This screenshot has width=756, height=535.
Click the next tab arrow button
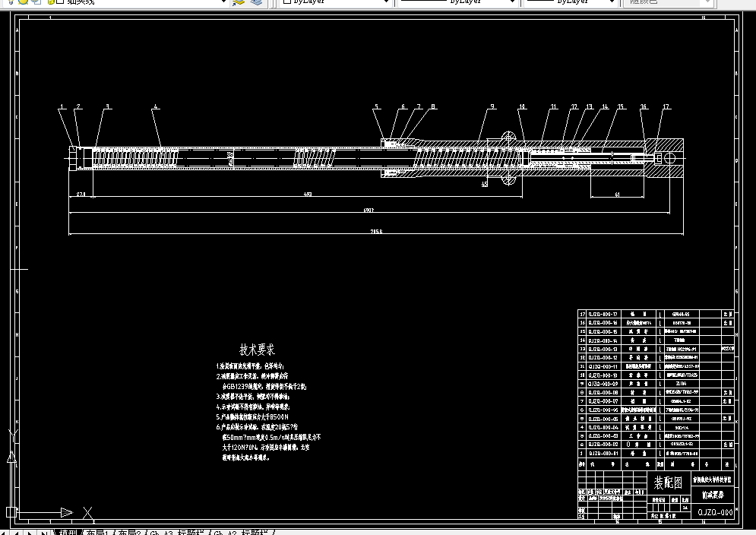[x=30, y=533]
